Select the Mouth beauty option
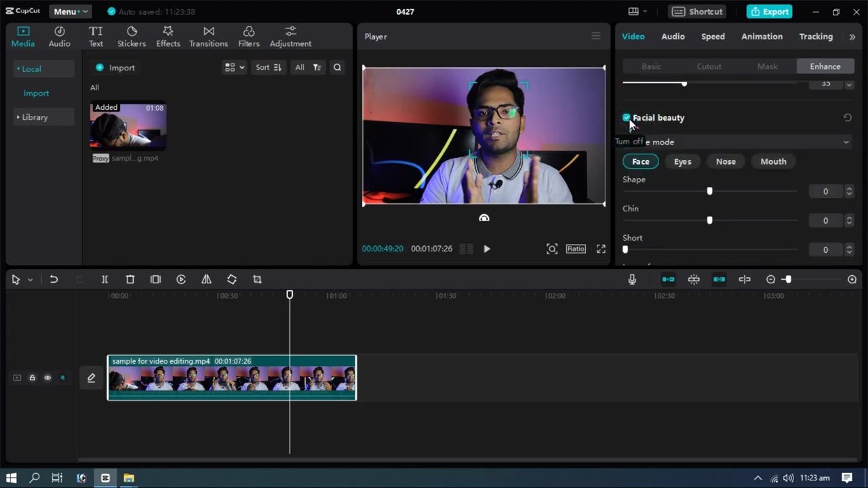 [773, 161]
